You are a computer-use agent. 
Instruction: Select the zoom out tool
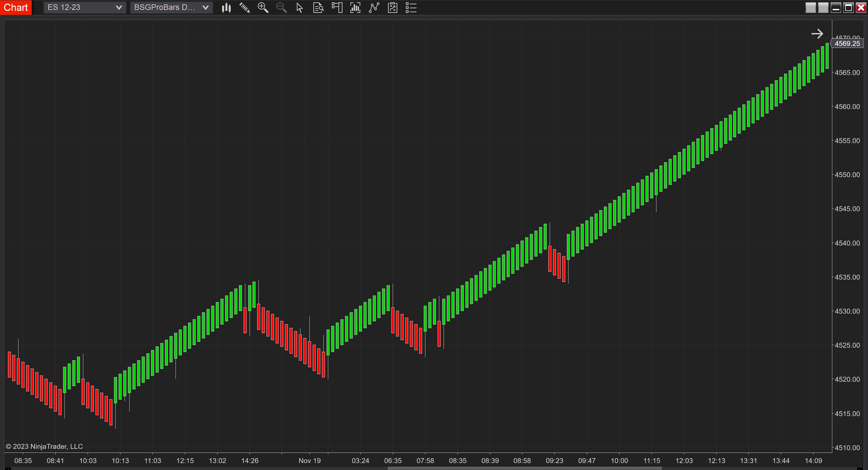click(x=281, y=8)
